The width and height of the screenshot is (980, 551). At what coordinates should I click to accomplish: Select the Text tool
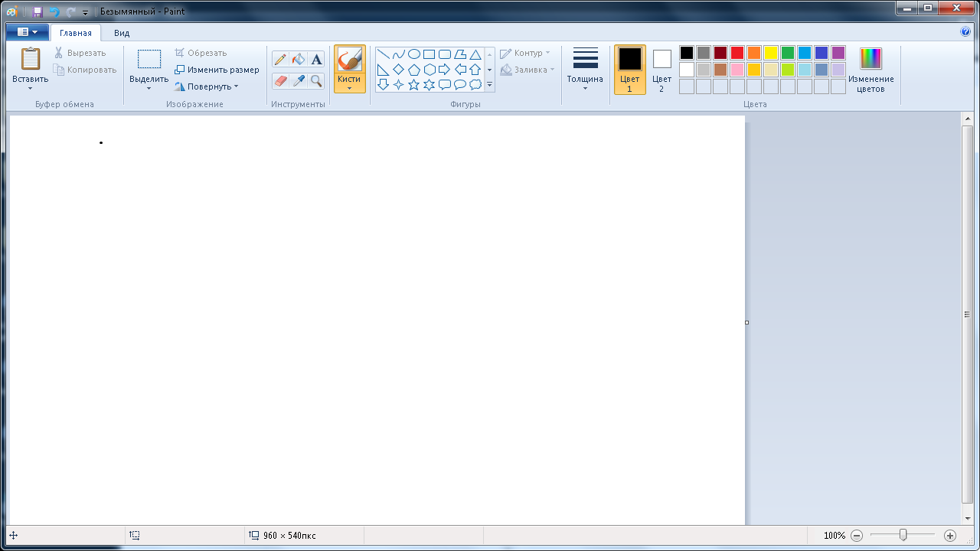(316, 60)
